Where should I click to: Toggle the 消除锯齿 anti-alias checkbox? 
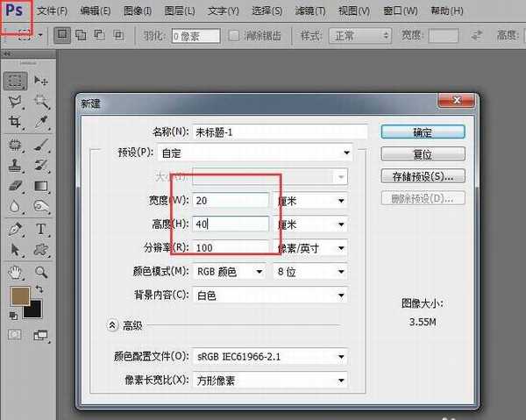pos(234,35)
